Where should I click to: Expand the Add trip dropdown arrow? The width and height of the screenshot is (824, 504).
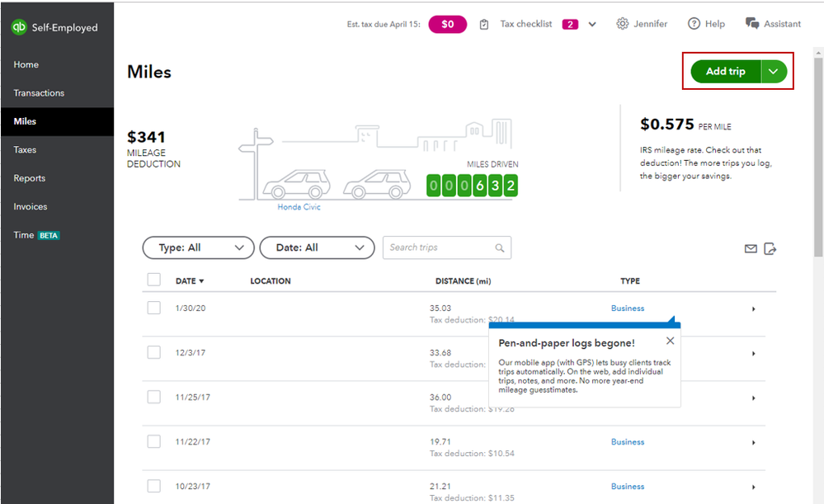click(x=774, y=72)
